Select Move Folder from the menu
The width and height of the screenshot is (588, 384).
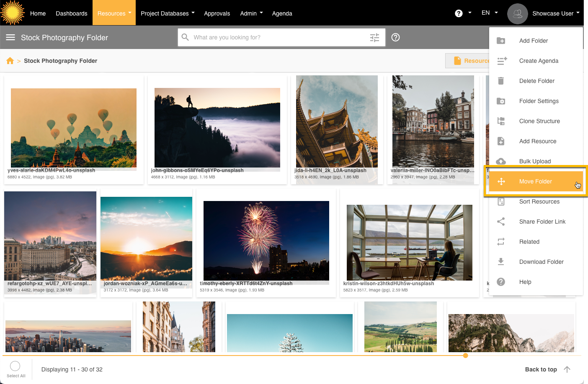(x=536, y=181)
